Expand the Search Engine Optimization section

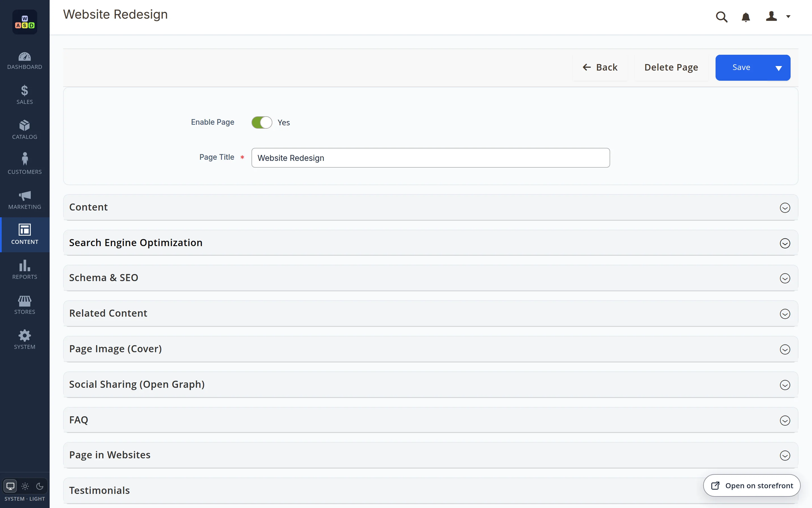coord(431,243)
